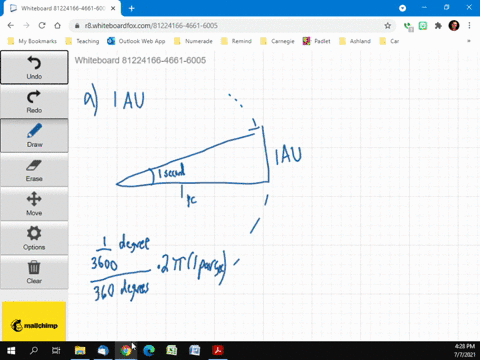Open the My Bookmarks folder
The image size is (480, 360).
(32, 41)
